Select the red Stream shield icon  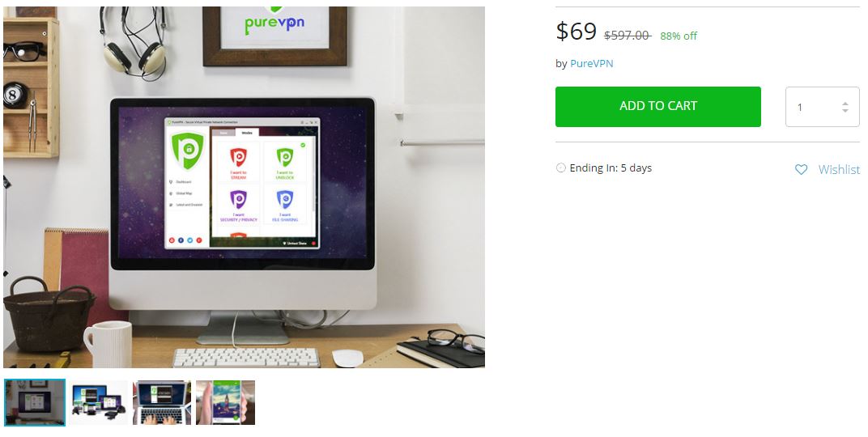[x=238, y=157]
